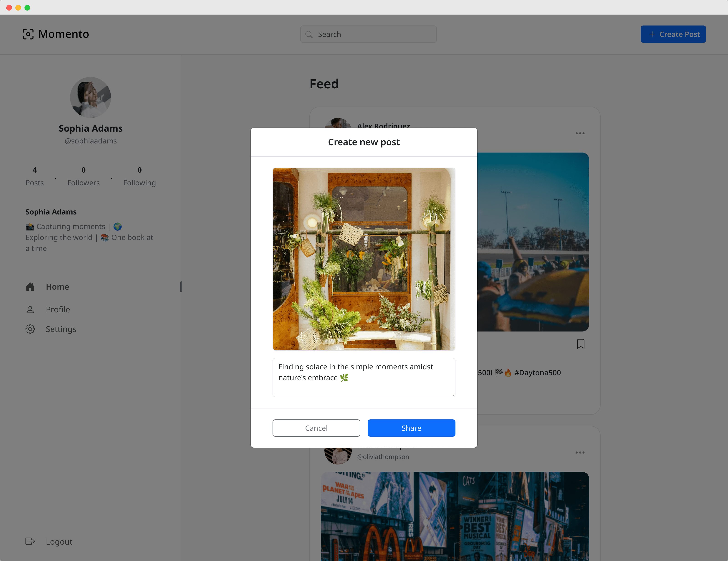Edit the post caption text field
Screen dimensions: 728x561
pyautogui.click(x=364, y=377)
